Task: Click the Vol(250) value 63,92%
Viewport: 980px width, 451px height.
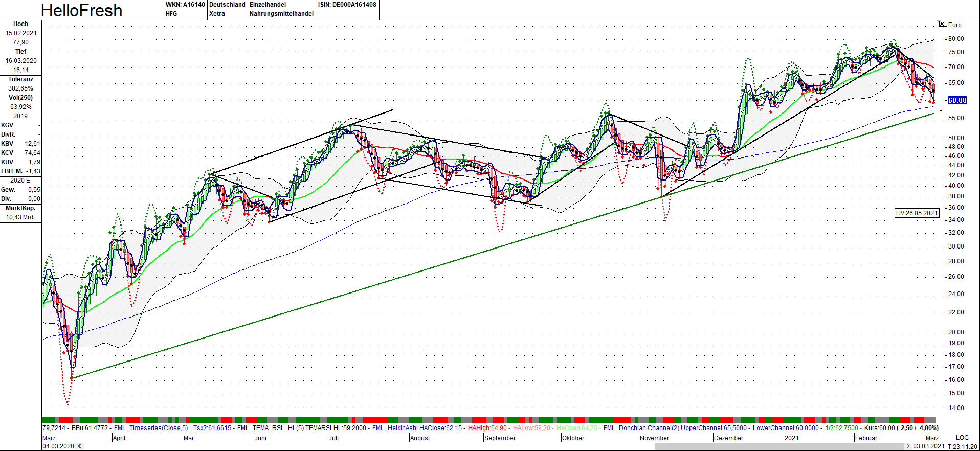Action: click(x=20, y=107)
